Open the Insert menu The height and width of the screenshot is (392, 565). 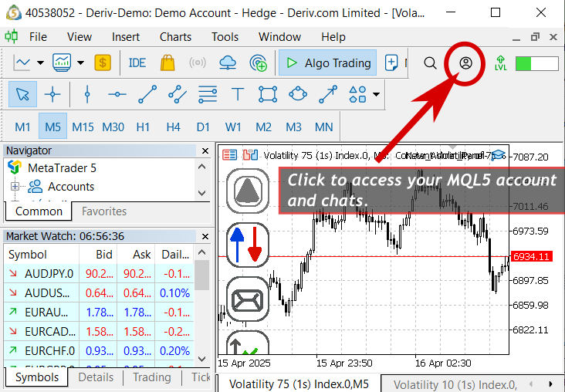125,37
